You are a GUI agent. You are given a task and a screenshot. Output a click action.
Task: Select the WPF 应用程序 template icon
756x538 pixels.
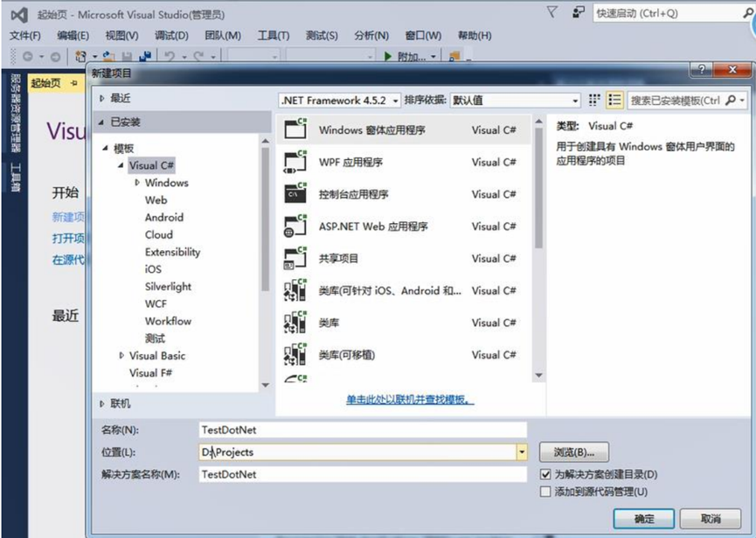pos(297,164)
